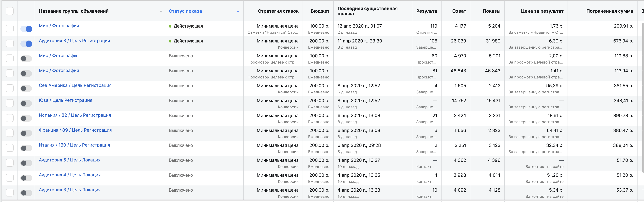The height and width of the screenshot is (202, 644).
Task: Disable the active Мир / Фотография ad set
Action: (26, 29)
